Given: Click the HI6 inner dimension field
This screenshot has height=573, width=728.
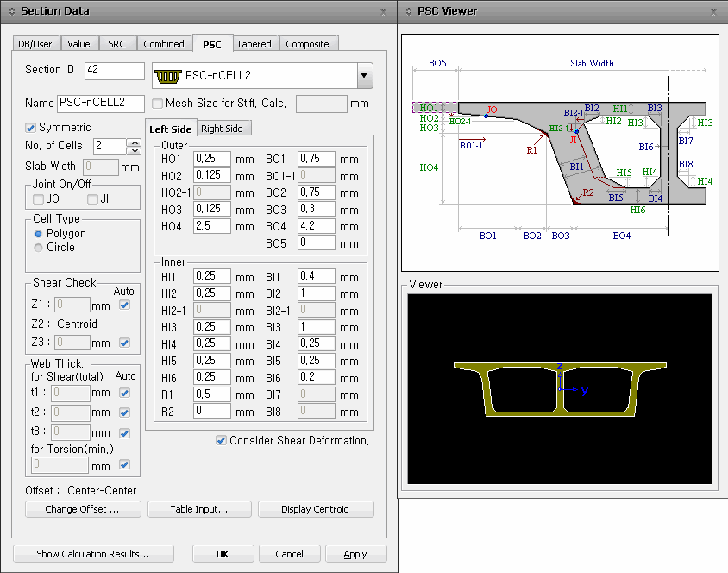Looking at the screenshot, I should coord(211,377).
